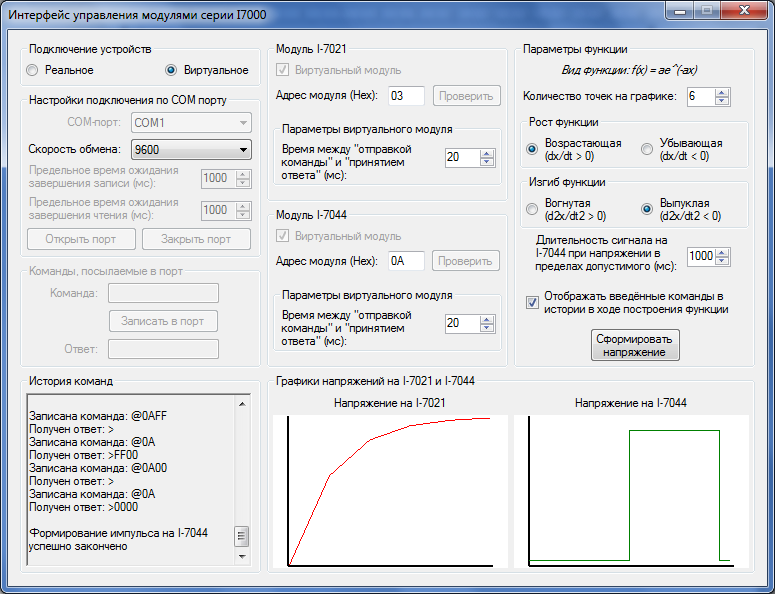Click I-7021 delay time field with 20

[x=462, y=157]
